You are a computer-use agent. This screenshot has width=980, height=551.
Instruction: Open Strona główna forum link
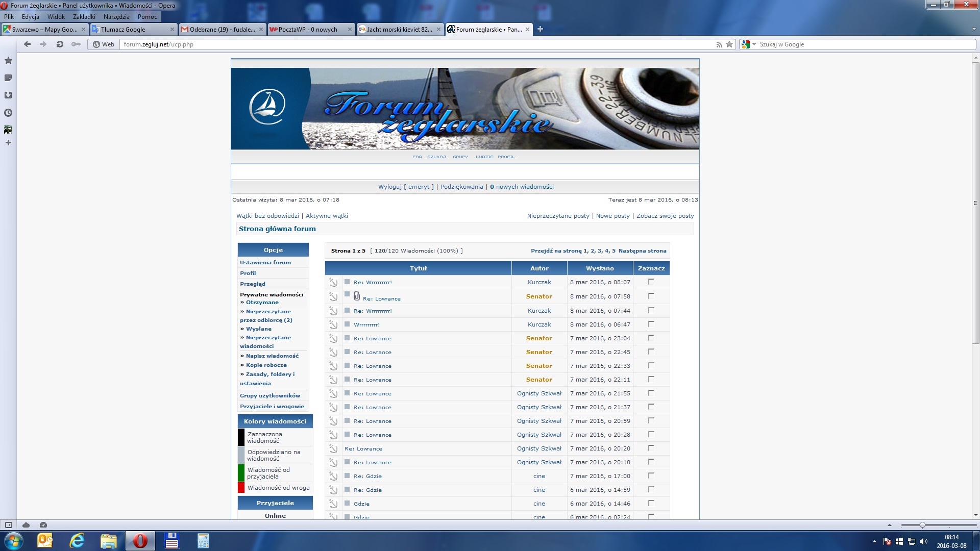click(x=277, y=229)
